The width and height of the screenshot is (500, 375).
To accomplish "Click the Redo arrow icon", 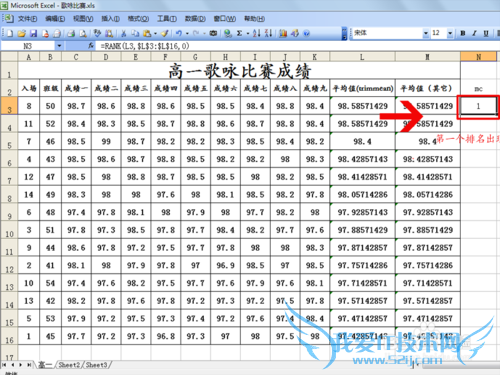I will [x=196, y=33].
